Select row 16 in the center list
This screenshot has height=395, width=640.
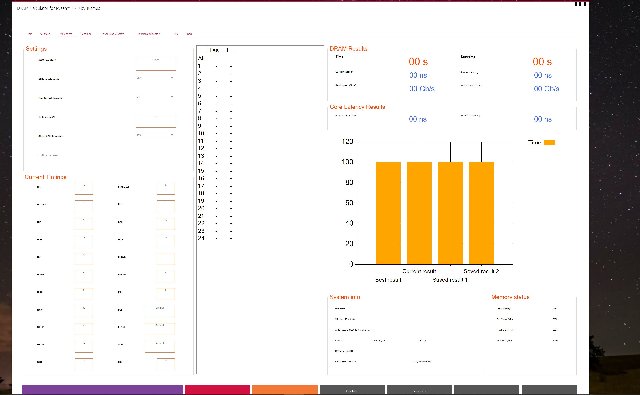pyautogui.click(x=215, y=178)
